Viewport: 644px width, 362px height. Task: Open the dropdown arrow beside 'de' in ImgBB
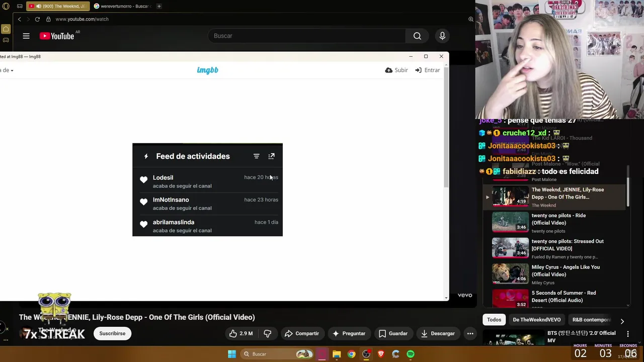tap(12, 70)
